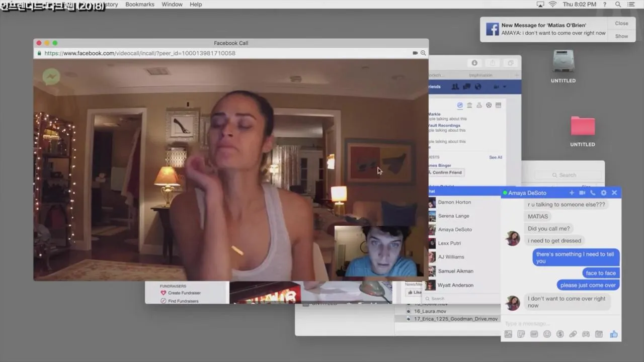This screenshot has height=362, width=644.
Task: Open chat settings gear in Amaya DeSoto chat
Action: point(604,193)
